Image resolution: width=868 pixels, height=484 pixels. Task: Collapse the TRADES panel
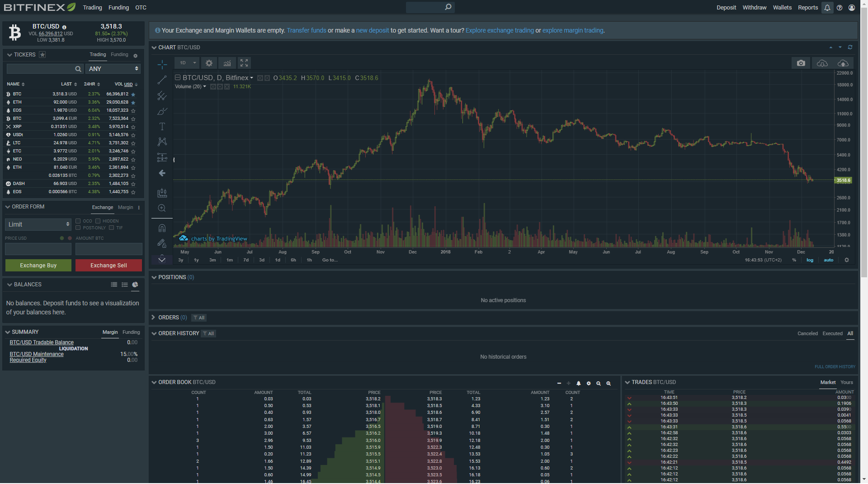[x=627, y=383]
